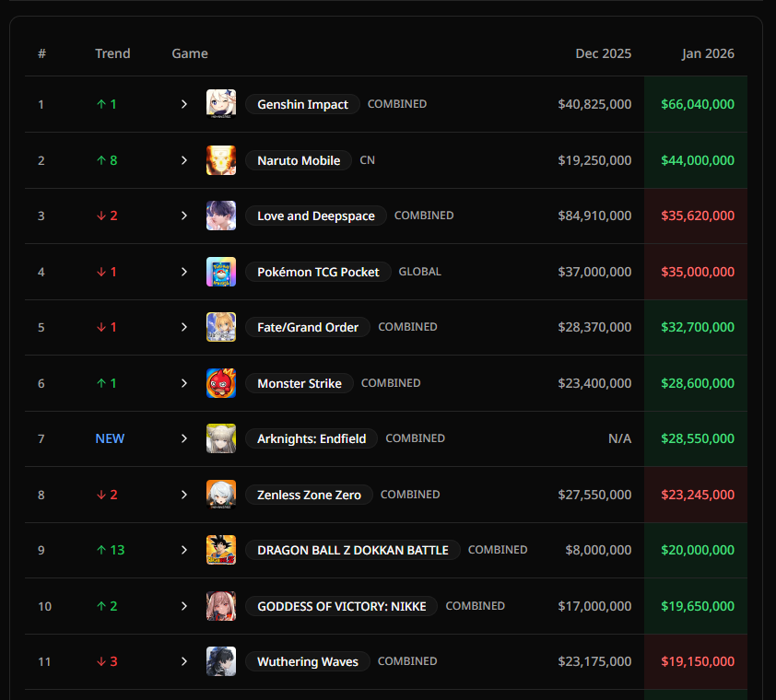Click the DRAGON BALL Z DOKKAN BATTLE pill

(353, 550)
